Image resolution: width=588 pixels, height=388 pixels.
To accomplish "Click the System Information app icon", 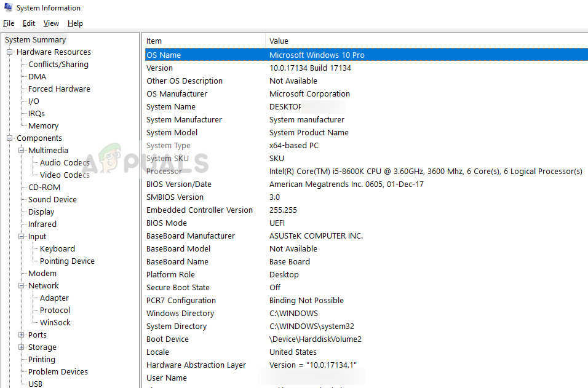I will (x=8, y=7).
